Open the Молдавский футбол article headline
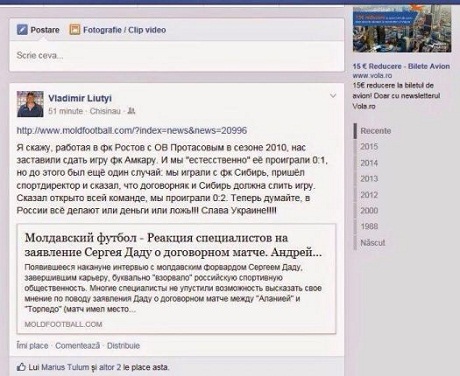 coord(173,245)
